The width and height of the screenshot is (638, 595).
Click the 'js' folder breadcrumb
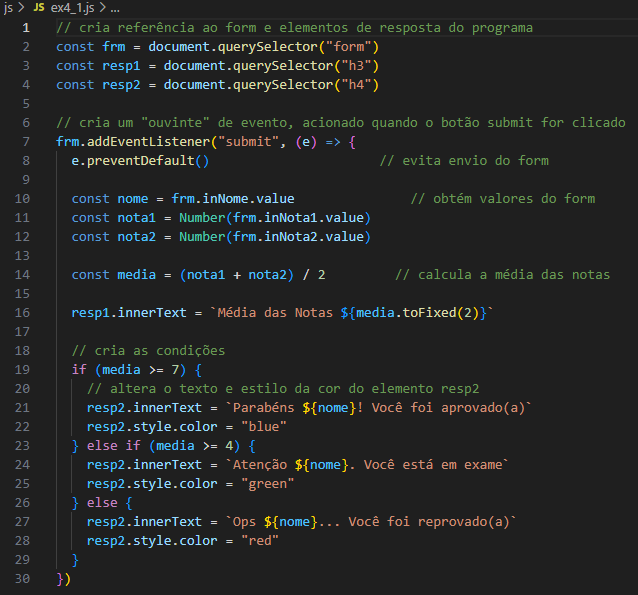click(8, 7)
